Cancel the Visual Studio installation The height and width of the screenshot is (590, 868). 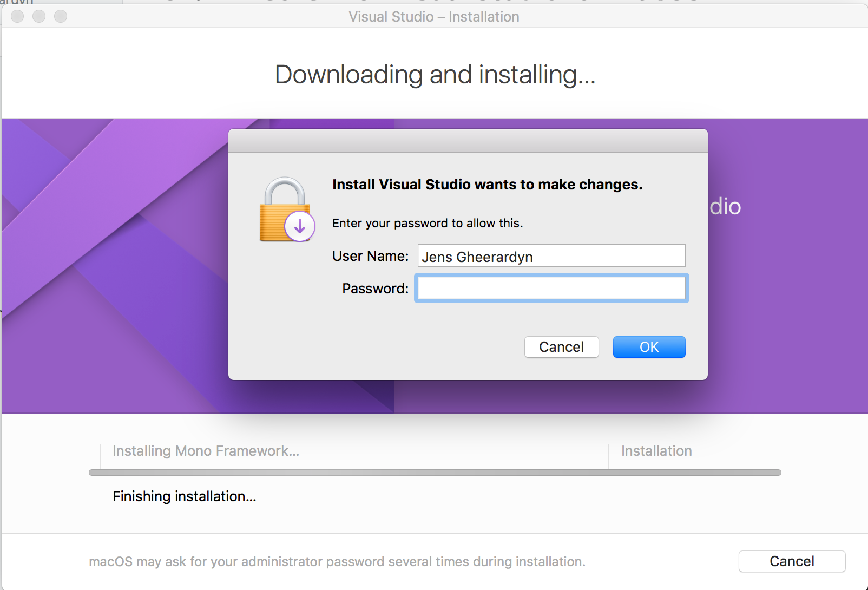792,561
